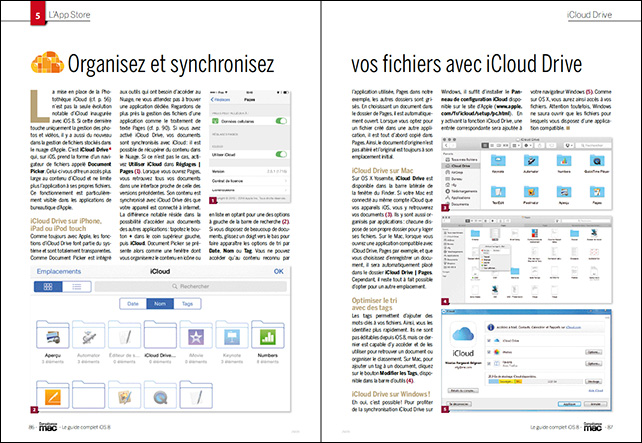Click the info icon in iCloud panel
The image size is (642, 443).
tap(491, 327)
